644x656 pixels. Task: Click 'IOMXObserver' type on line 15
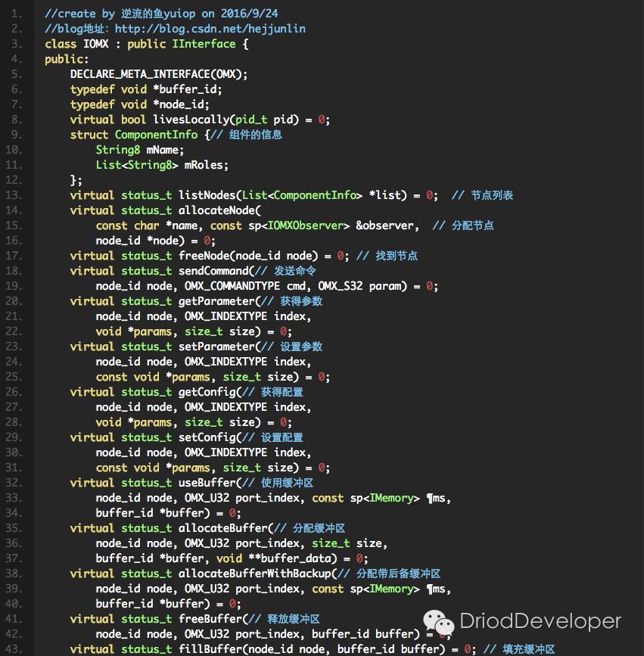click(306, 225)
